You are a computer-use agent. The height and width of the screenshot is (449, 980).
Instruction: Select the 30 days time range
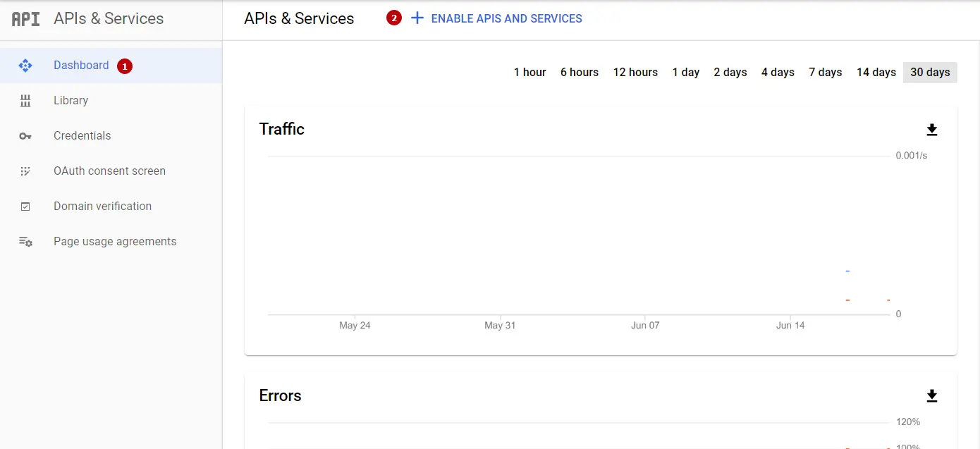(x=929, y=73)
